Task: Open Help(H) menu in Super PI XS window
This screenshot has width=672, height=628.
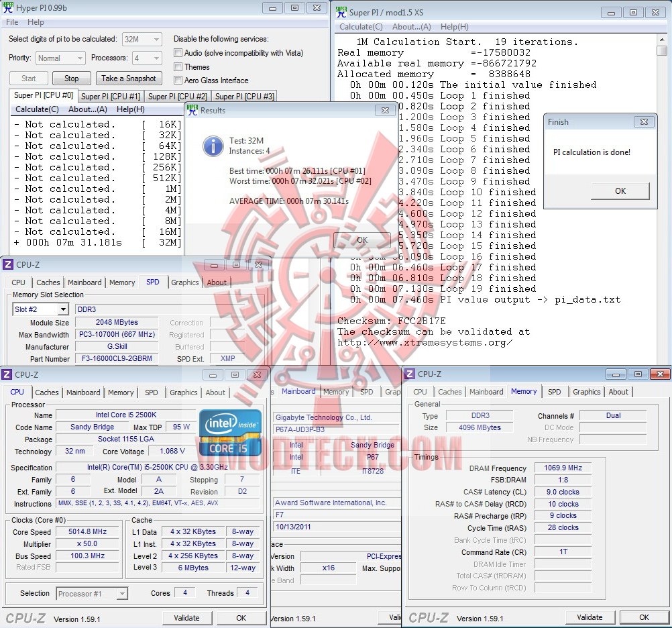Action: [454, 27]
